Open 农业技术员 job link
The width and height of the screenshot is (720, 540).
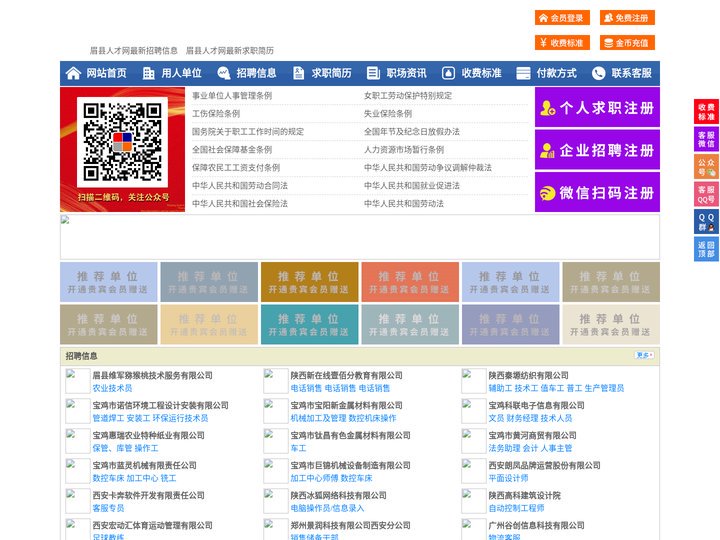click(x=112, y=388)
